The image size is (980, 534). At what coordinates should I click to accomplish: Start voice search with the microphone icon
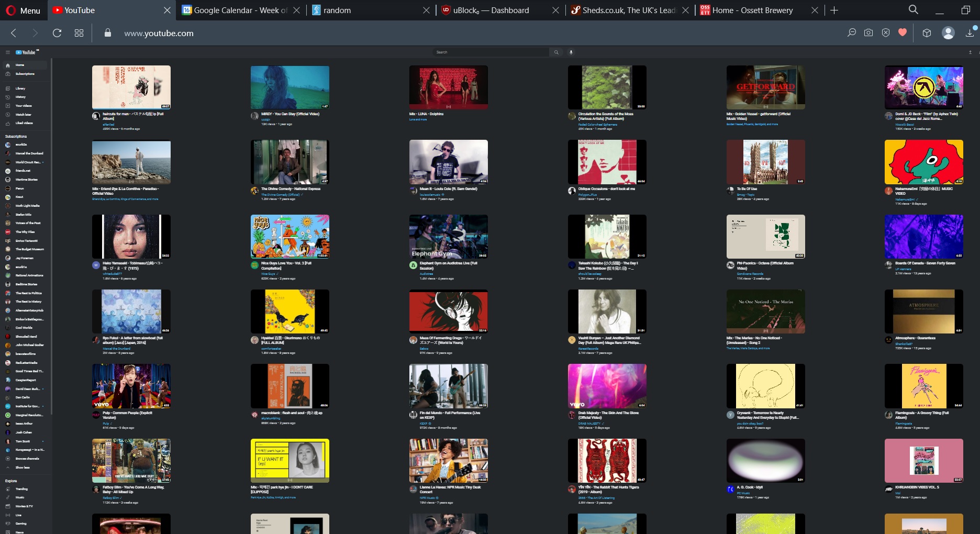click(x=571, y=52)
